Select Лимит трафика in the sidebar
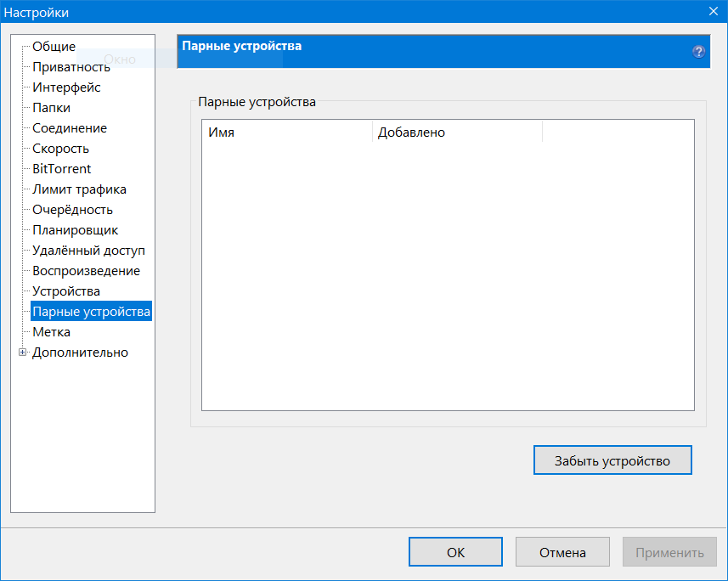This screenshot has width=728, height=581. [79, 189]
